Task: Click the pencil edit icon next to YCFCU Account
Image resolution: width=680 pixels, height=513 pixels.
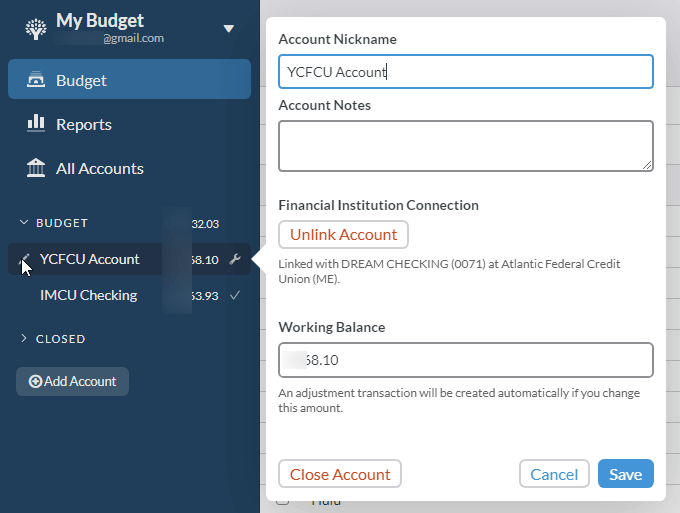Action: click(x=25, y=259)
